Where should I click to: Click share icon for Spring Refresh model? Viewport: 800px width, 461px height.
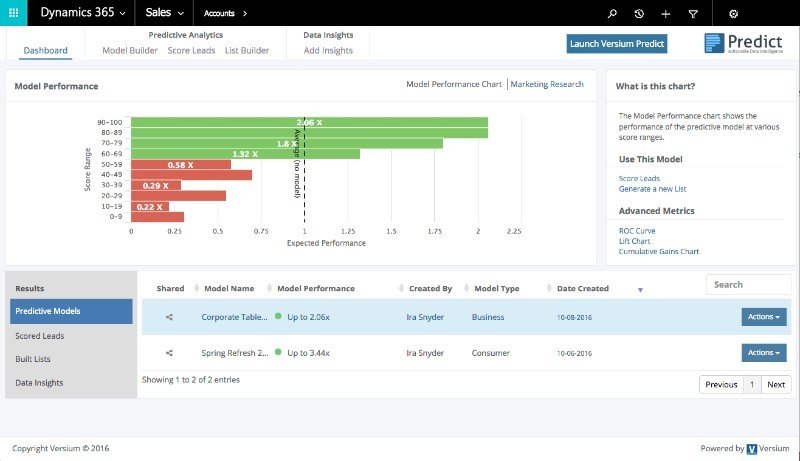click(169, 353)
